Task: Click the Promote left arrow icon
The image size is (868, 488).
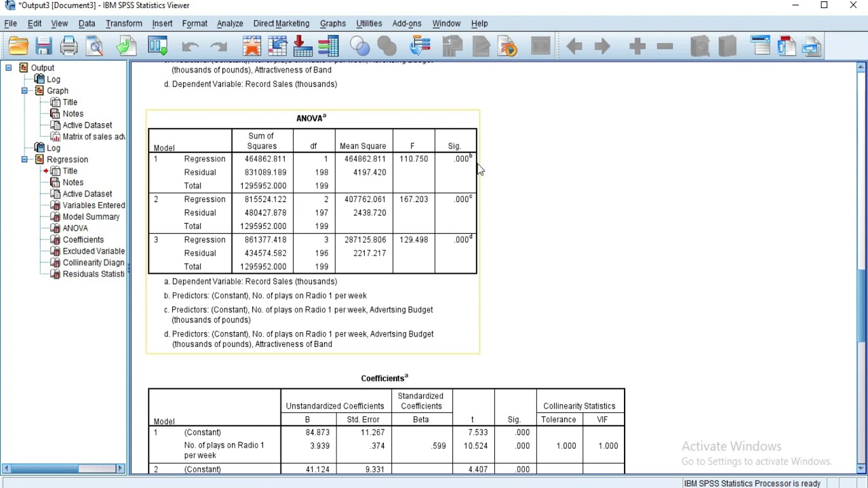Action: coord(574,46)
